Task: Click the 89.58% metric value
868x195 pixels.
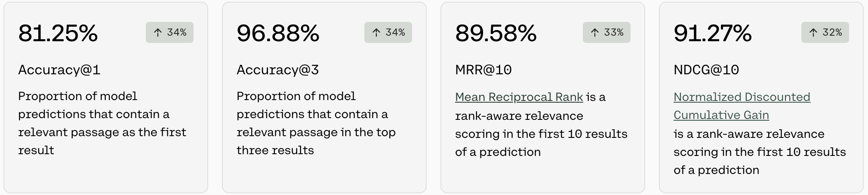Action: pyautogui.click(x=496, y=33)
